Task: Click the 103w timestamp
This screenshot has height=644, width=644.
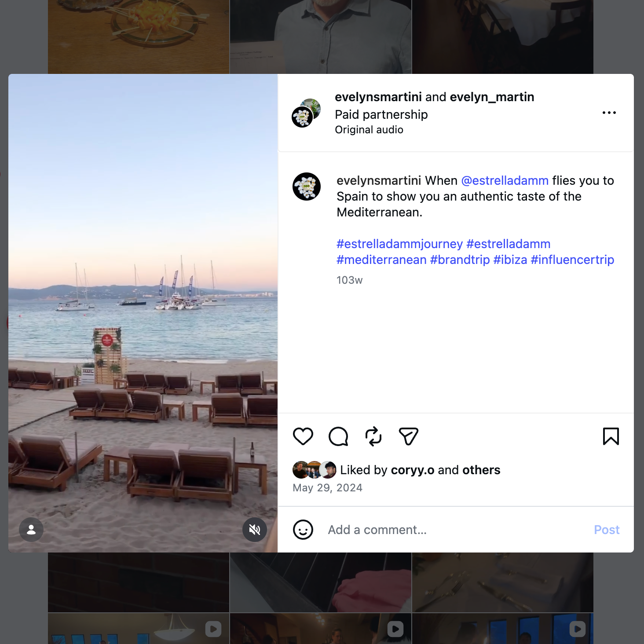Action: pyautogui.click(x=350, y=280)
